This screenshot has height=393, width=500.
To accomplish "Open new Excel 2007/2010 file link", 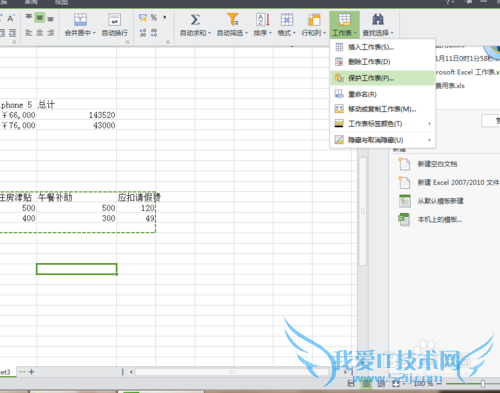I will point(458,182).
